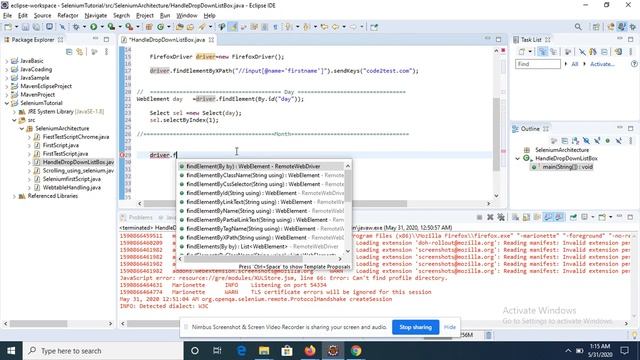Toggle Categorized mode in Task List toolbar
640x360 pixels.
click(542, 52)
